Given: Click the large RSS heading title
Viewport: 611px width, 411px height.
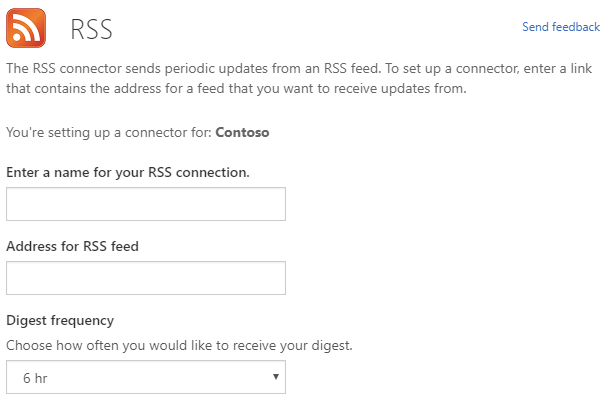Looking at the screenshot, I should pyautogui.click(x=92, y=29).
